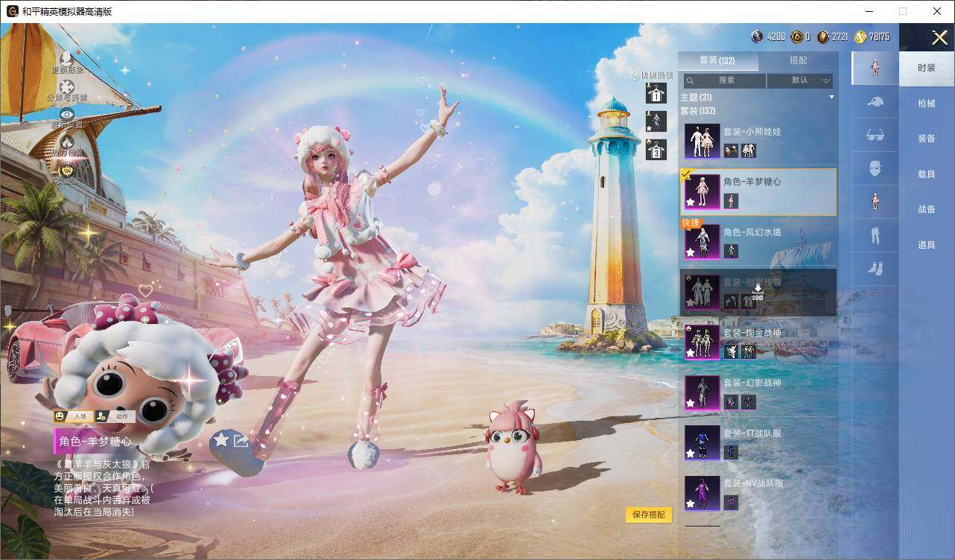This screenshot has height=560, width=955.
Task: Select the full outfit category icon
Action: tap(875, 68)
